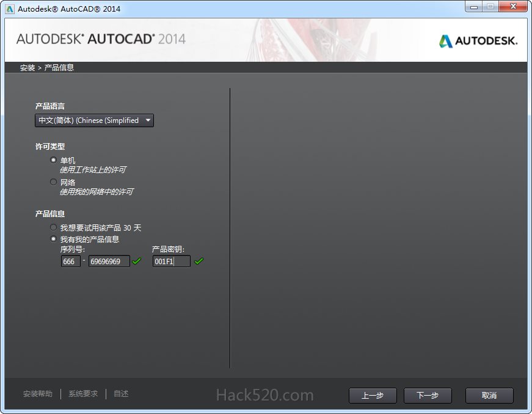Click the AutoCAD icon in the title bar

click(x=10, y=9)
